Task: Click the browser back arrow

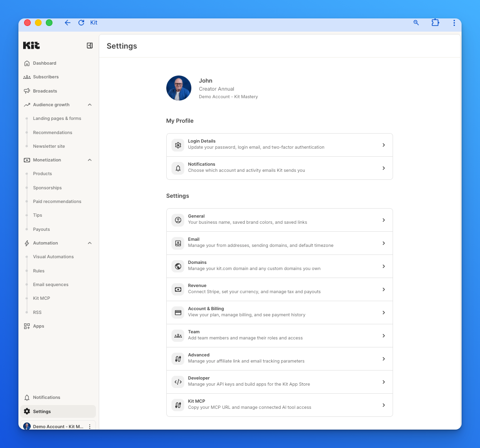Action: (68, 23)
